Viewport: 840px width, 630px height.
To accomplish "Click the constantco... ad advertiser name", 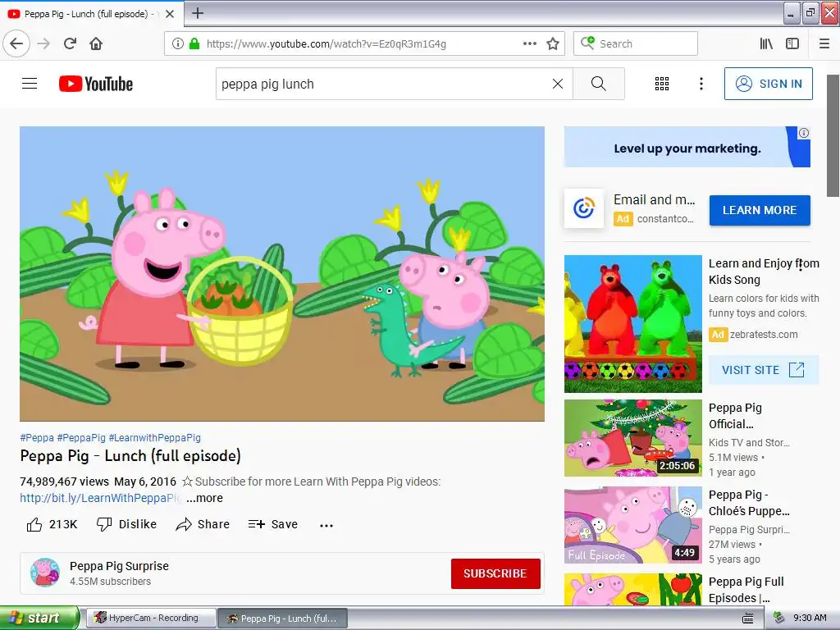I will (665, 218).
